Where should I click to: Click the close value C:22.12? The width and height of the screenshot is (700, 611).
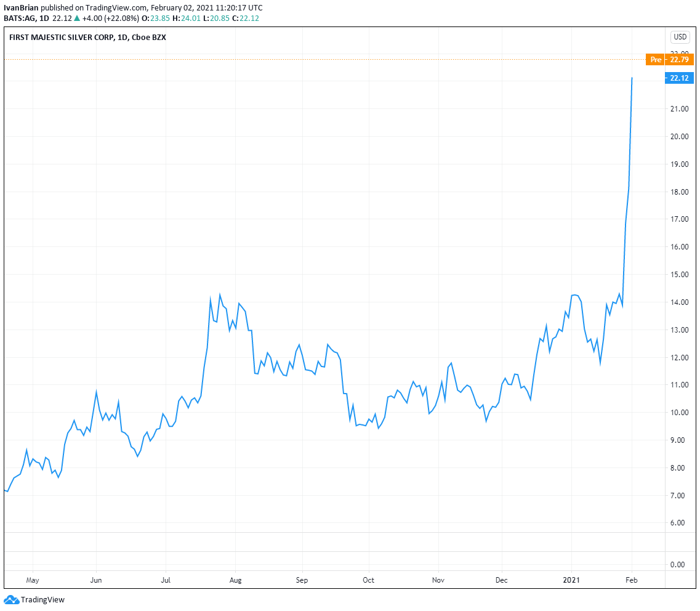246,18
